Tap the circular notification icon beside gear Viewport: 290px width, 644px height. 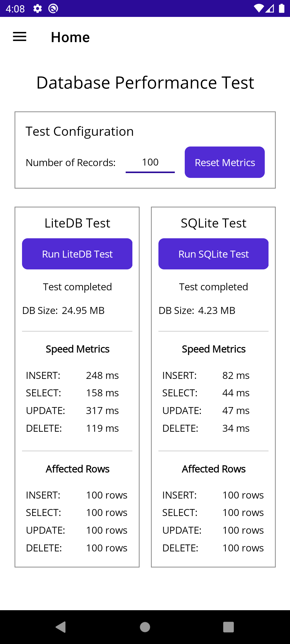53,9
